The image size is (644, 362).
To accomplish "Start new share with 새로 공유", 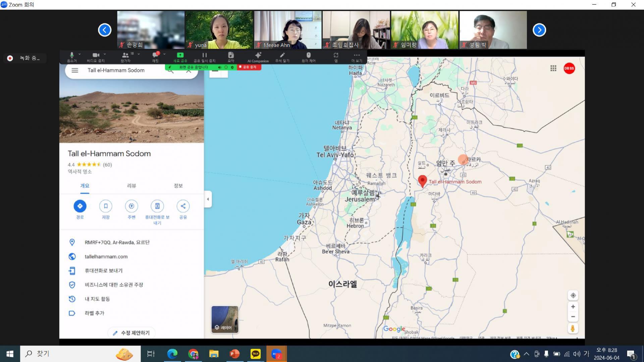I will 180,56.
